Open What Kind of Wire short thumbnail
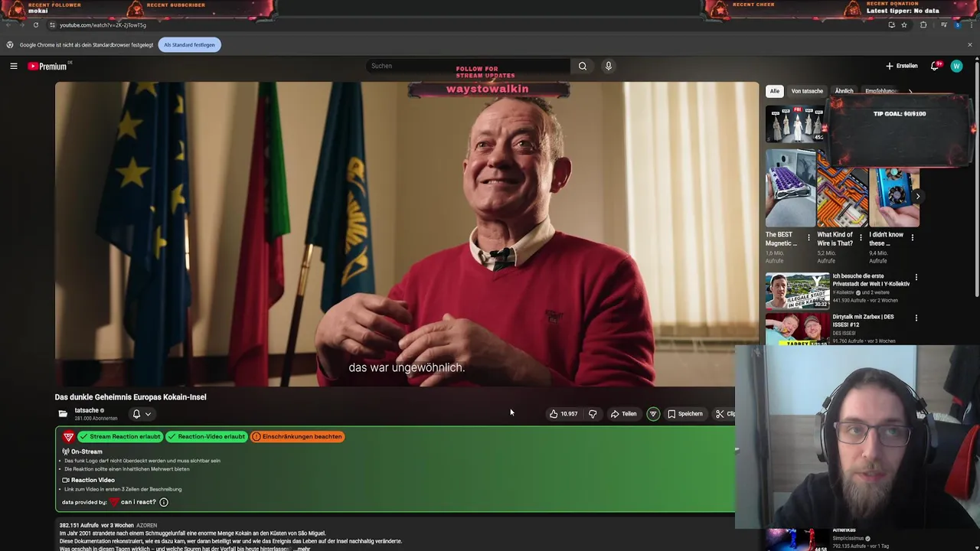 click(842, 188)
